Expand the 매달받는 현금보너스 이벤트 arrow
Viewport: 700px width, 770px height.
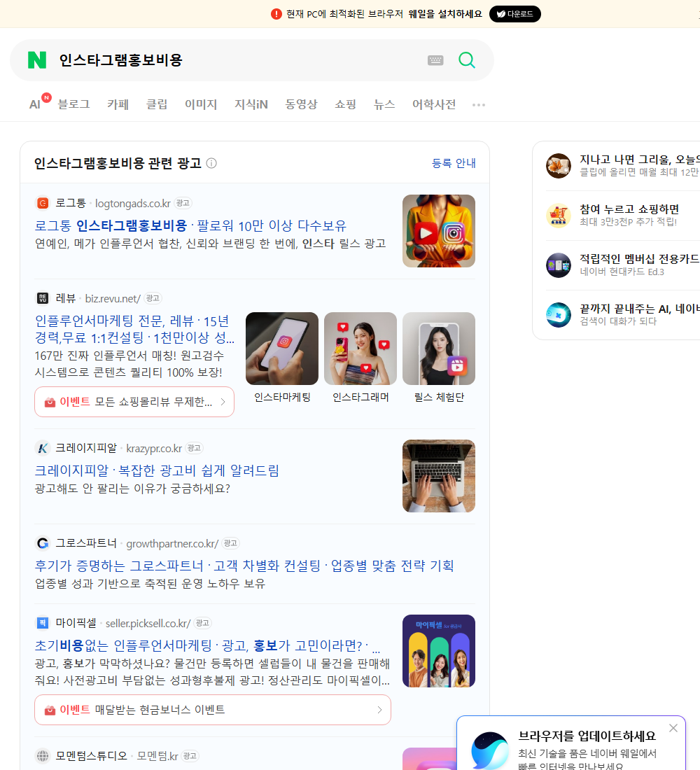(379, 710)
